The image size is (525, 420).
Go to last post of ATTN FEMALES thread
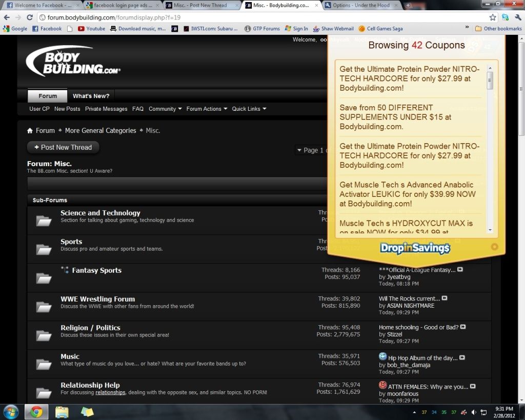click(473, 386)
